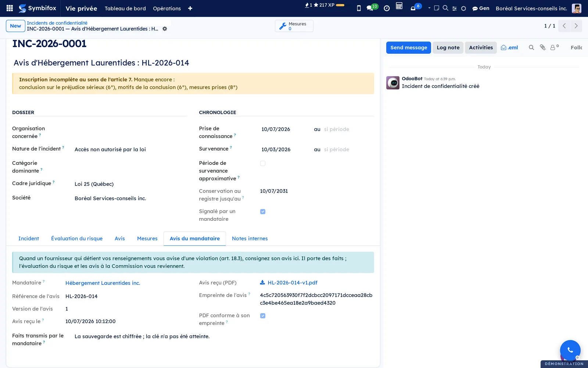Screen dimensions: 588x368
Task: Open the Boréal Services-conseils inc. company switcher
Action: tap(531, 8)
